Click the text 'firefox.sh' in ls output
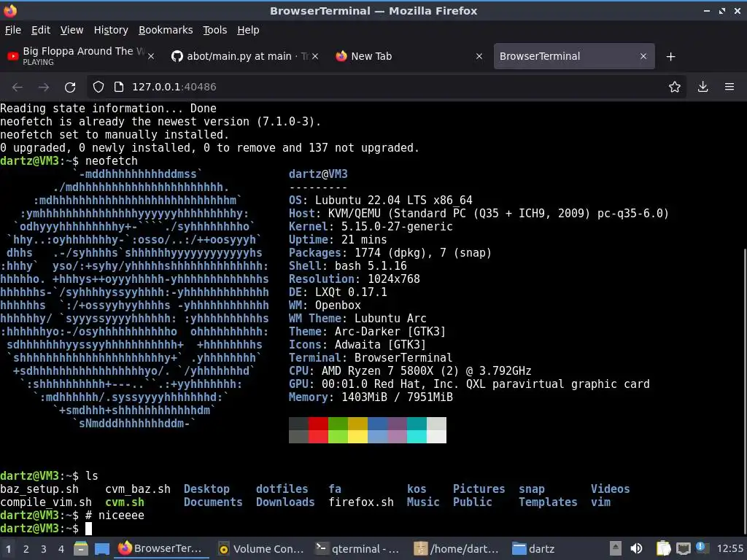The image size is (747, 560). (x=361, y=502)
